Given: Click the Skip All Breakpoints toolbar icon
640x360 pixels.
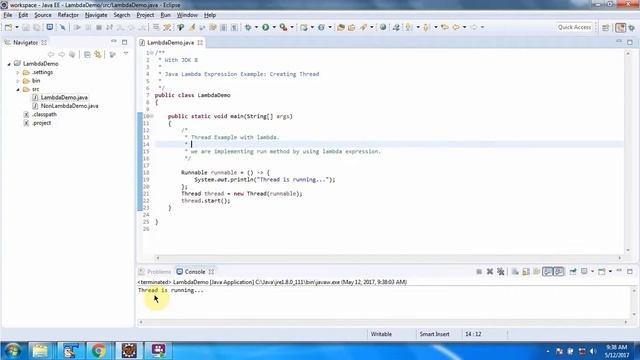Looking at the screenshot, I should tap(62, 27).
